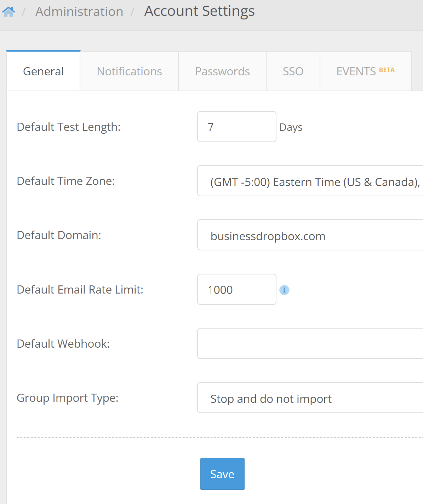Open the Default Domain businessdropbox.com selector

tap(310, 235)
